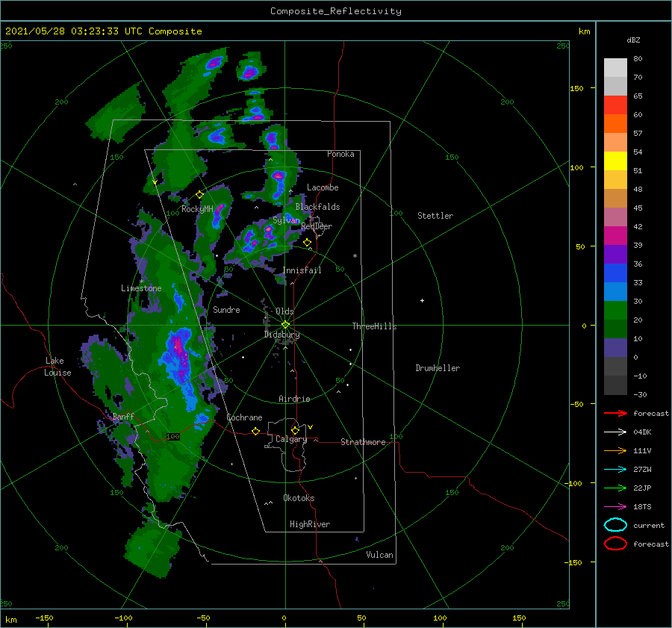Click the white asterisk marker south of Stettler
This screenshot has width=672, height=628.
[355, 256]
